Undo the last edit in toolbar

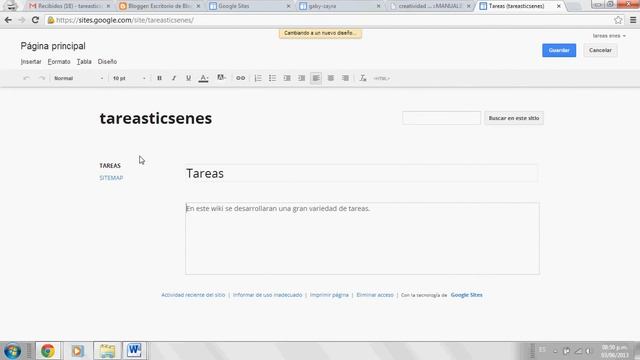click(27, 78)
